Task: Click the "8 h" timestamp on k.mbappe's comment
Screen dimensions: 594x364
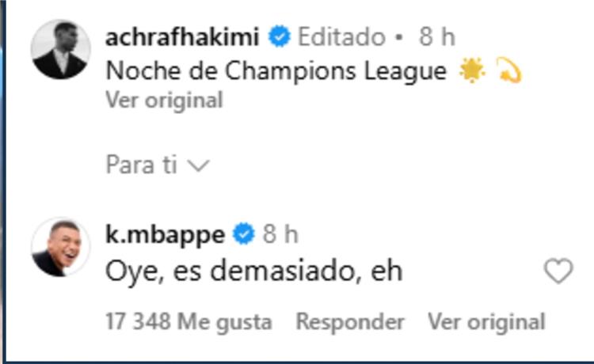Action: tap(280, 234)
